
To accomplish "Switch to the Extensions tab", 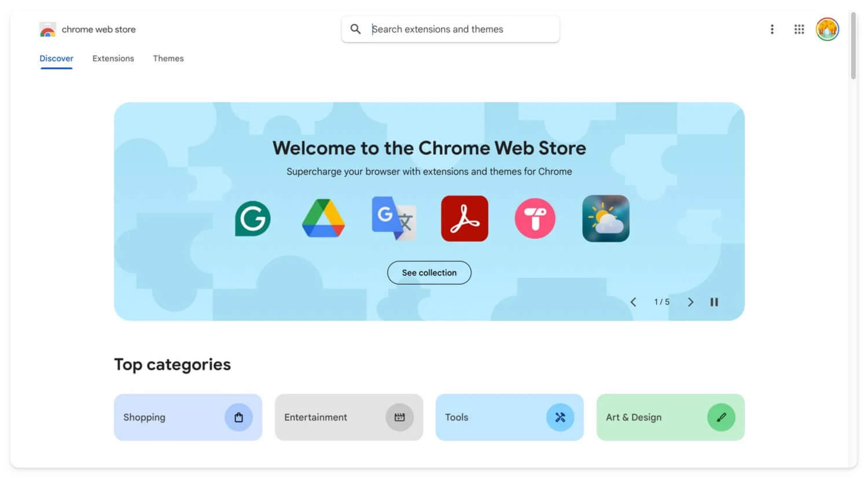I will 113,58.
